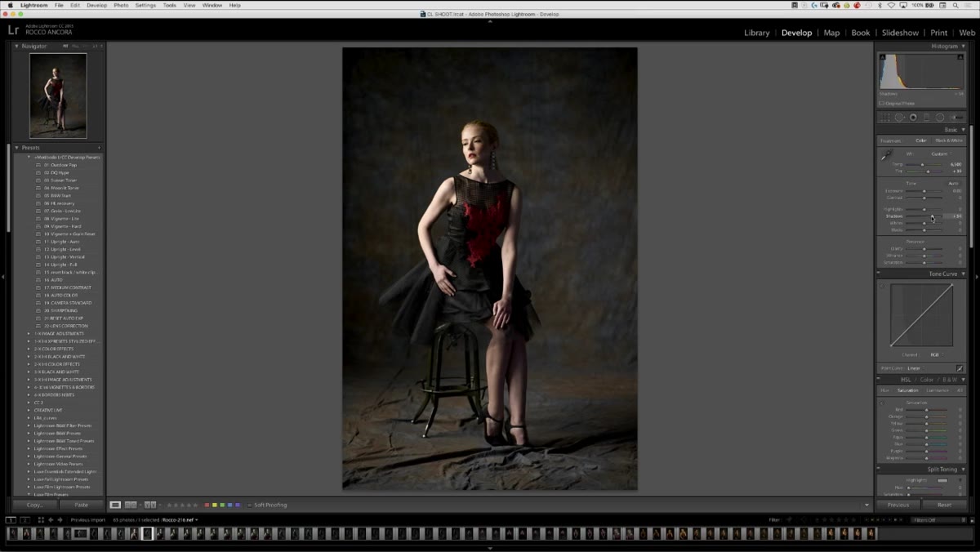Pick the White Balance eyedropper
980x552 pixels.
[x=887, y=155]
